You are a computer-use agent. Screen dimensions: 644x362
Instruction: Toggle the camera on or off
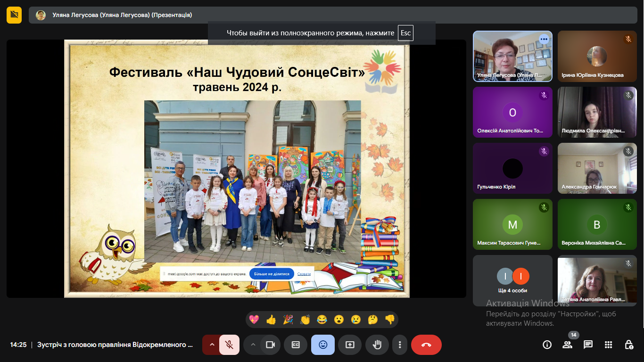pos(271,345)
